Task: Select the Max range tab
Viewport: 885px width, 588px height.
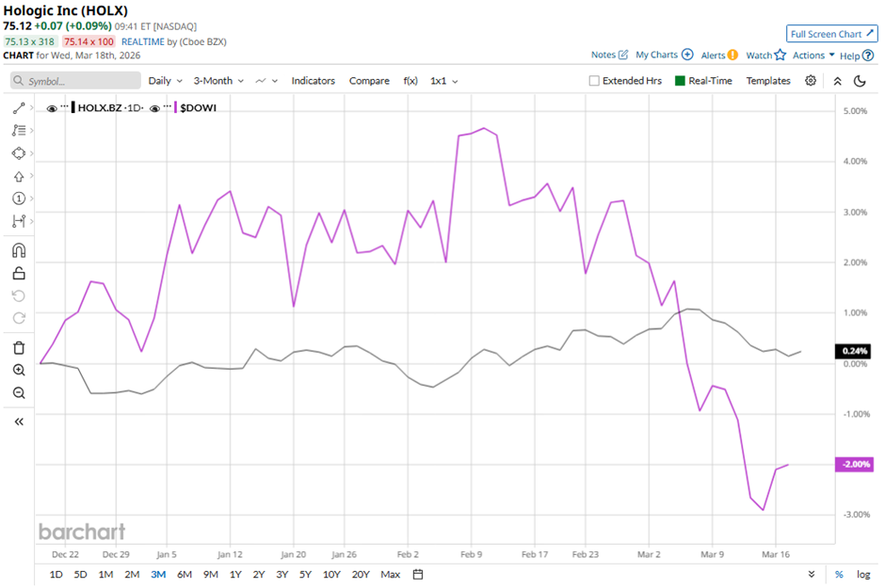Action: (390, 575)
